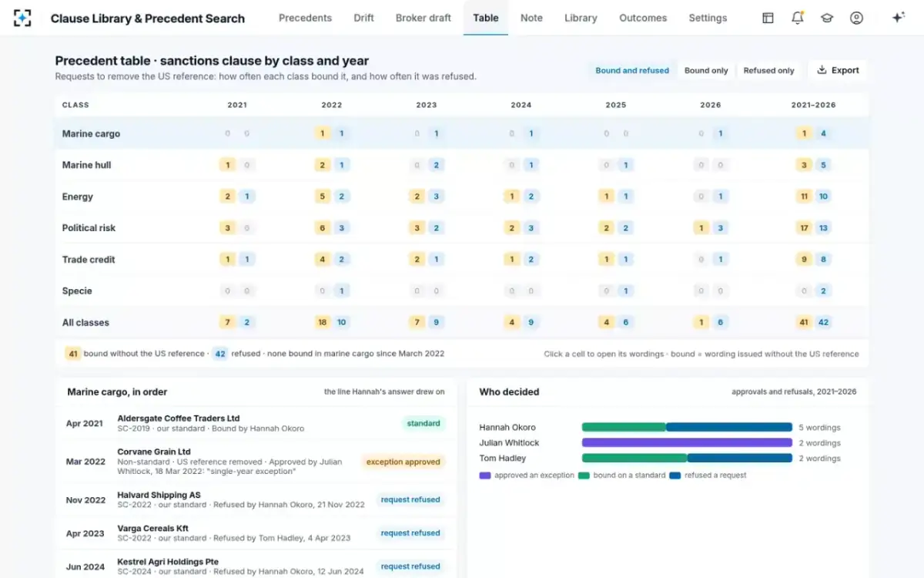
Task: Open the Halvard Shipping AS precedent entry
Action: point(256,500)
